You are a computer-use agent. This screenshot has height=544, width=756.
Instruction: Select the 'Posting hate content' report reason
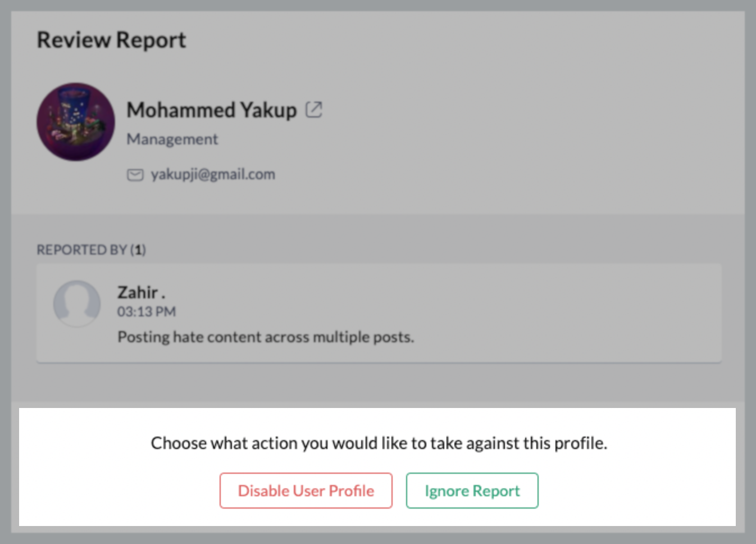[266, 337]
